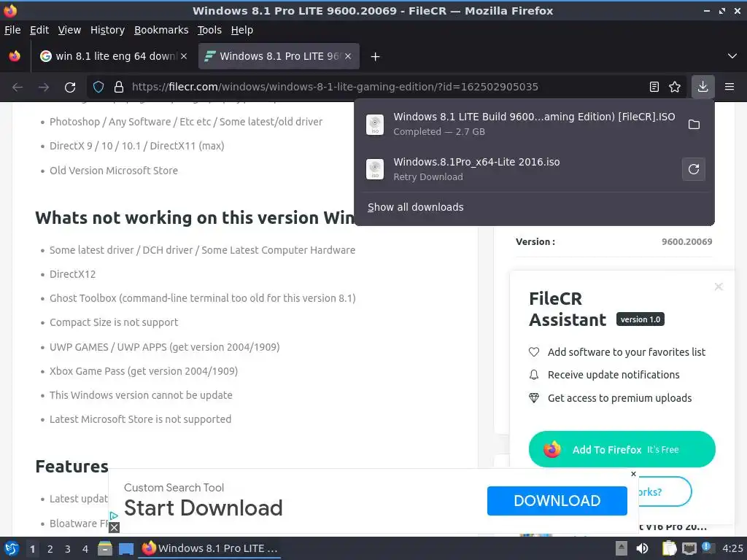Viewport: 747px width, 560px height.
Task: Close the 'win 8.1 lite eng 64' tab
Action: pyautogui.click(x=184, y=56)
